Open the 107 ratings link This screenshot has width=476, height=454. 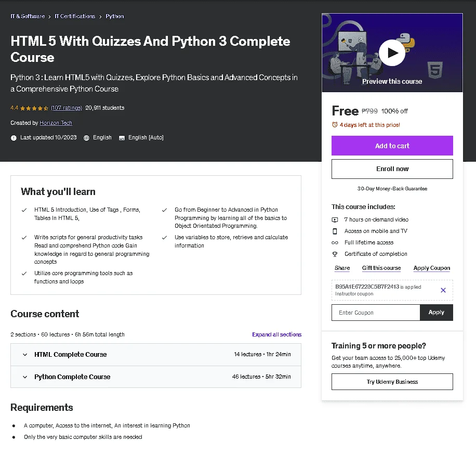67,108
